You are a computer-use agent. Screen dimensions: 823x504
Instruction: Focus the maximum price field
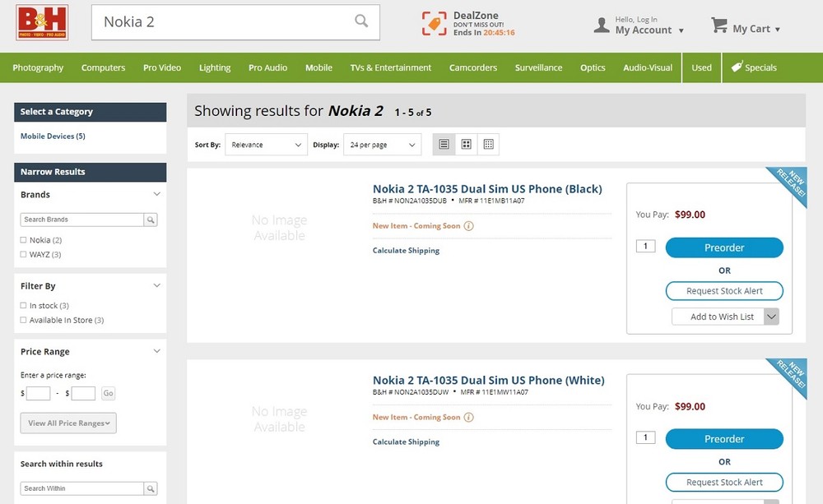[83, 393]
